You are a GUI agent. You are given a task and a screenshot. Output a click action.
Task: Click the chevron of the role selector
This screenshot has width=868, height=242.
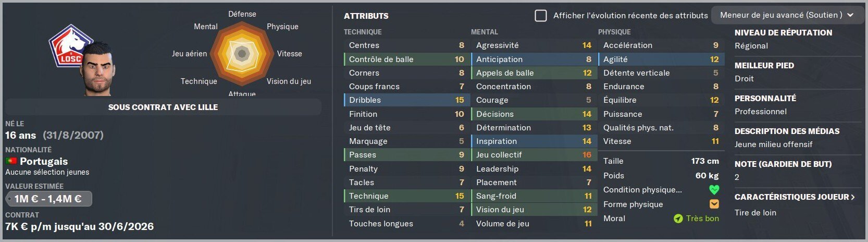[850, 15]
